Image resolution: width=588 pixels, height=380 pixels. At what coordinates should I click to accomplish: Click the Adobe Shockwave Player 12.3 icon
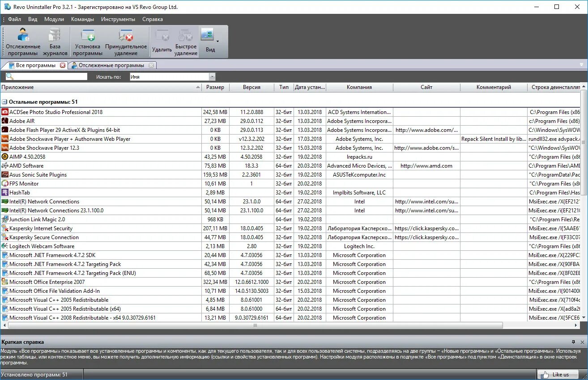pyautogui.click(x=5, y=148)
